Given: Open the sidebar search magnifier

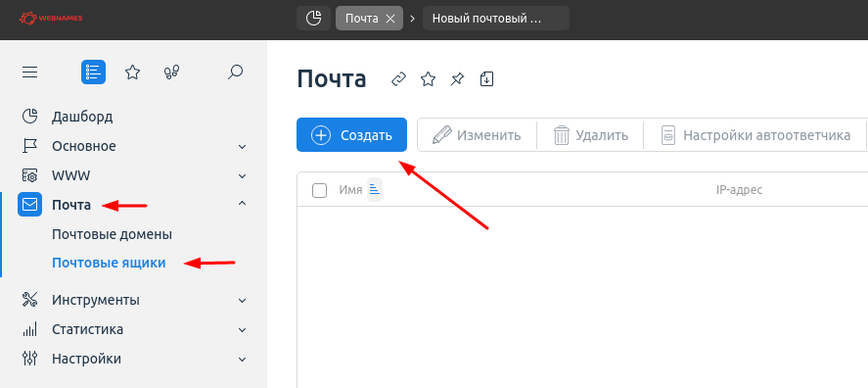Looking at the screenshot, I should tap(235, 73).
